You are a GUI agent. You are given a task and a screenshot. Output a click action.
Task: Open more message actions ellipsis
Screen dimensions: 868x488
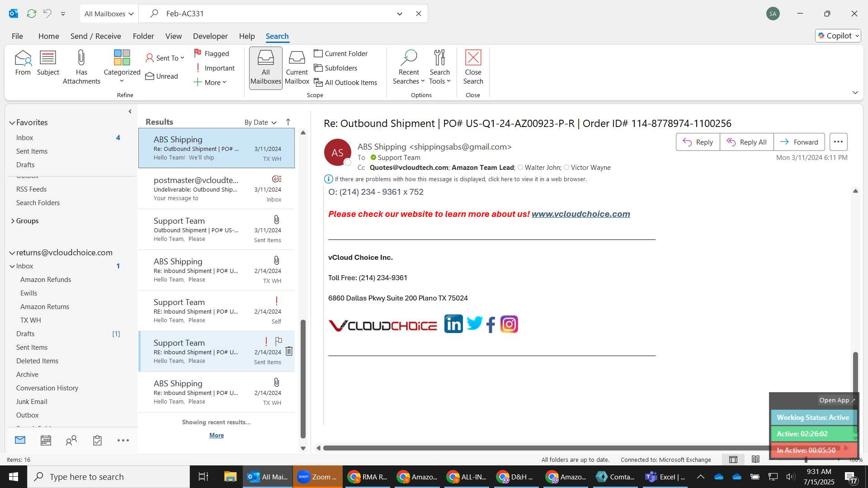(838, 142)
